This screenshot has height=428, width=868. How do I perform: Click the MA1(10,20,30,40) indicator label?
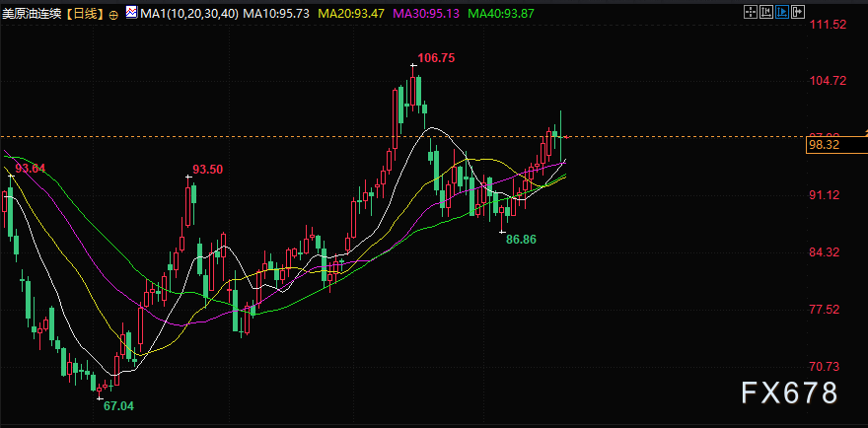(x=189, y=13)
